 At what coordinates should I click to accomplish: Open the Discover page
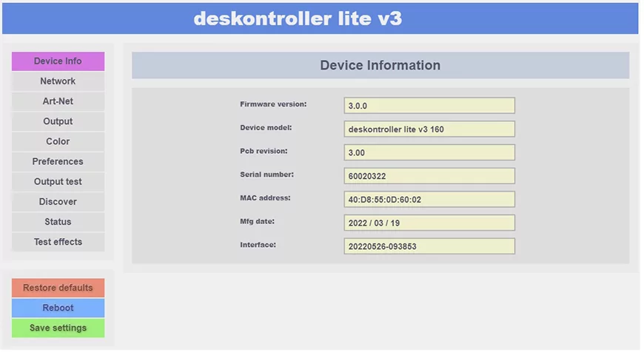tap(58, 202)
